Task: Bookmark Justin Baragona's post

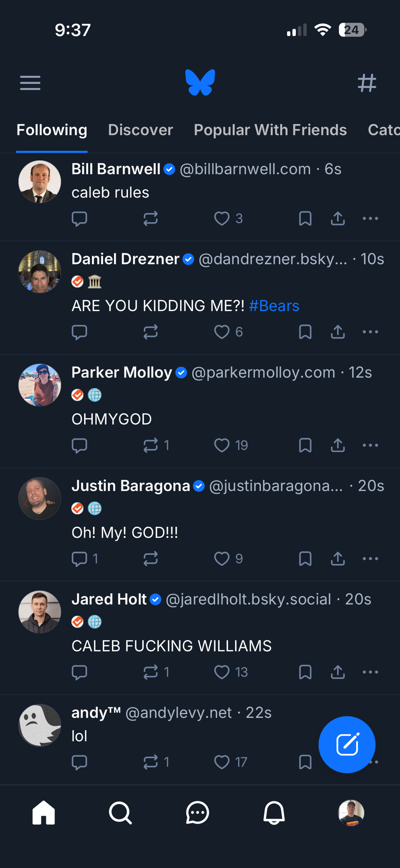Action: point(305,559)
